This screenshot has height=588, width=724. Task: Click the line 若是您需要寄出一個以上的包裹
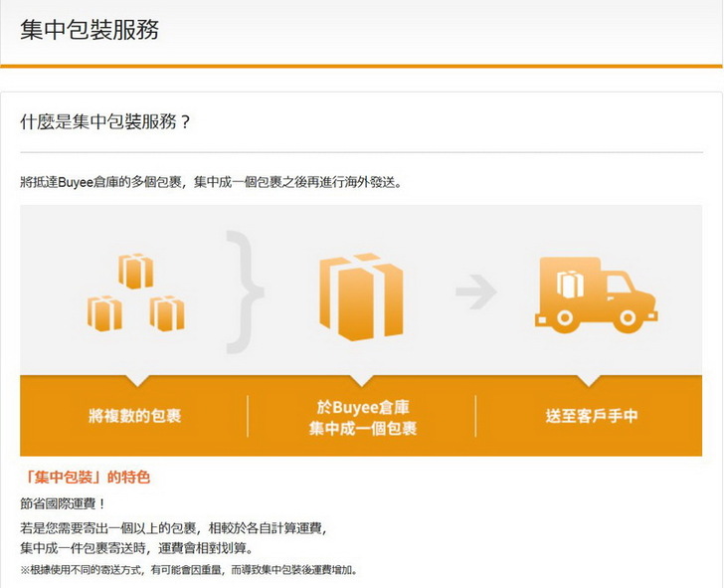click(174, 528)
